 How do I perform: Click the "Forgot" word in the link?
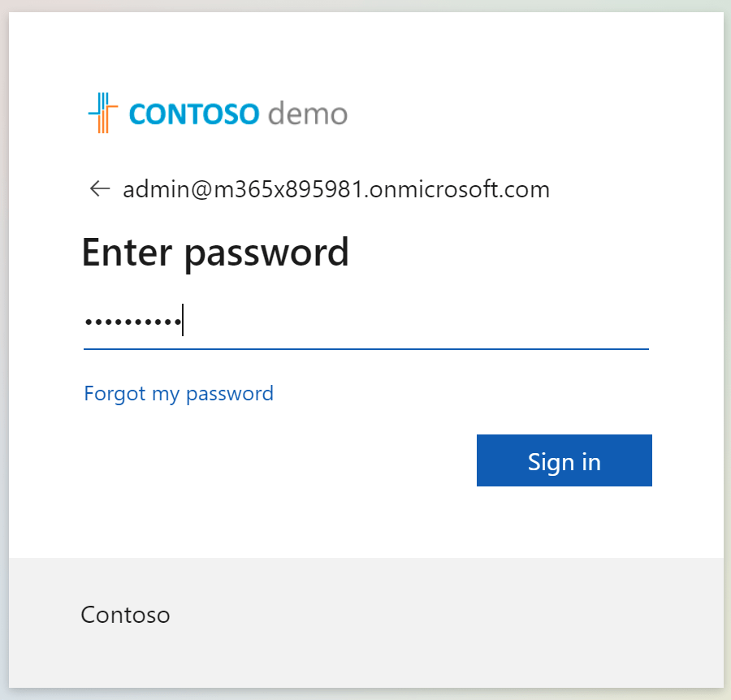(114, 394)
